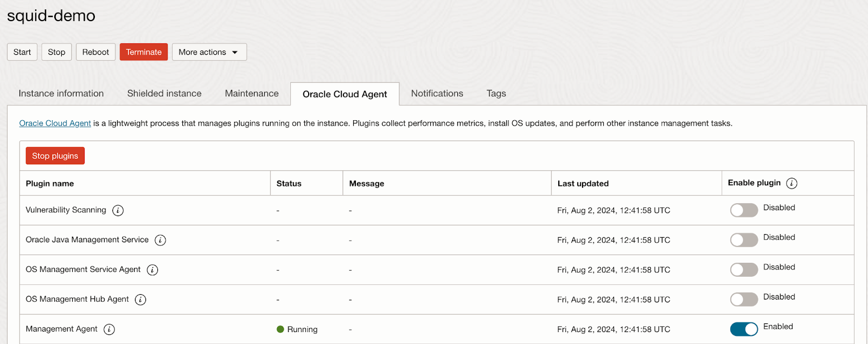Click the Reboot button
The width and height of the screenshot is (868, 344).
pos(95,52)
